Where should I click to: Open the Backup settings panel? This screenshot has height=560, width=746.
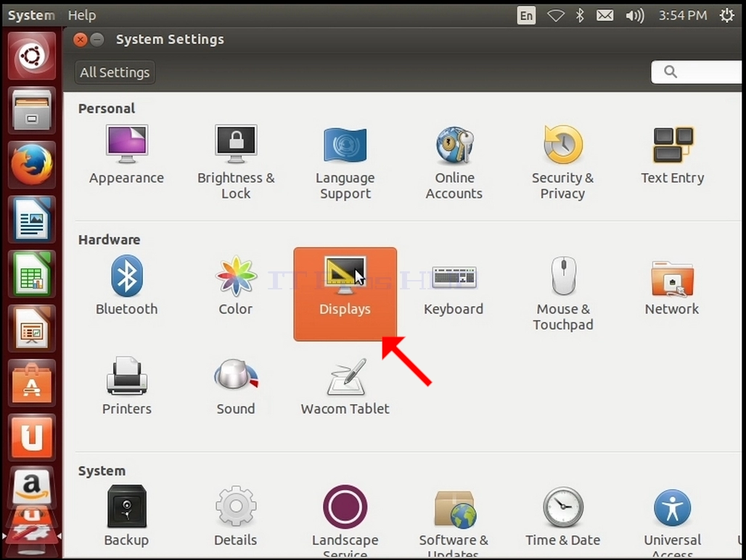[x=126, y=516]
